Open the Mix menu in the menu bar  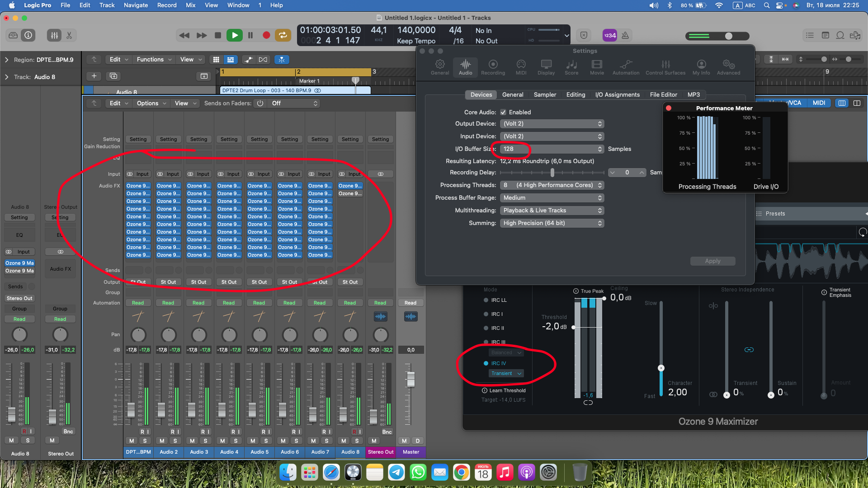[x=191, y=5]
